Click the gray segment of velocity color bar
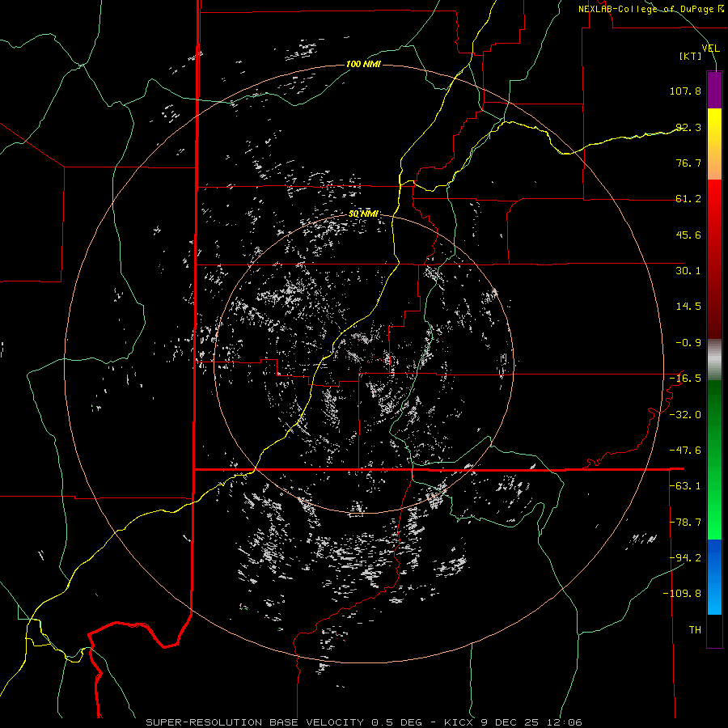The image size is (728, 728). [x=714, y=360]
